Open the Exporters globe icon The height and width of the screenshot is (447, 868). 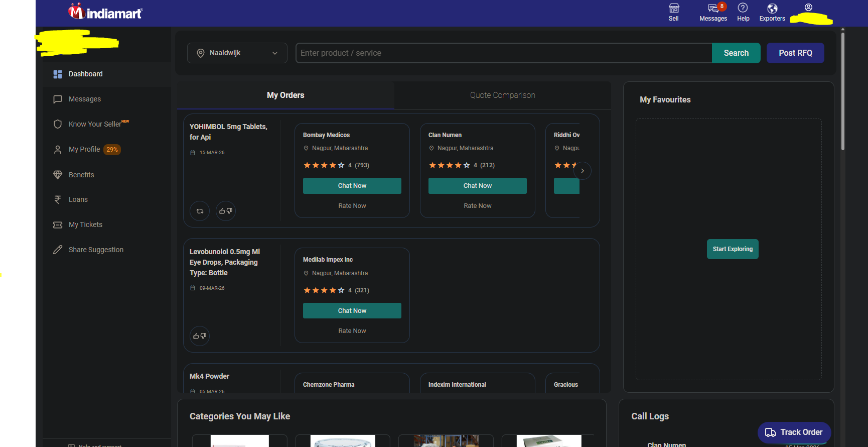(772, 9)
